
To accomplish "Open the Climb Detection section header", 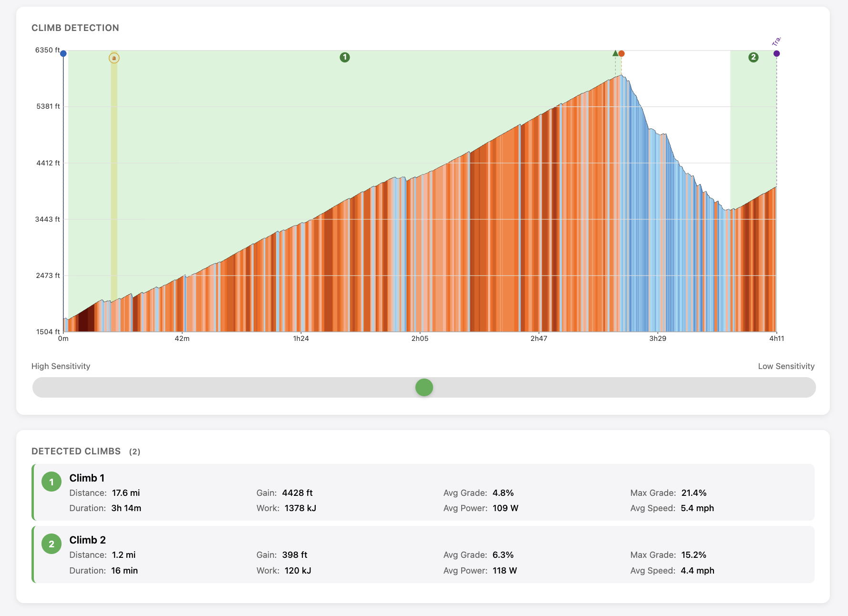I will (75, 28).
